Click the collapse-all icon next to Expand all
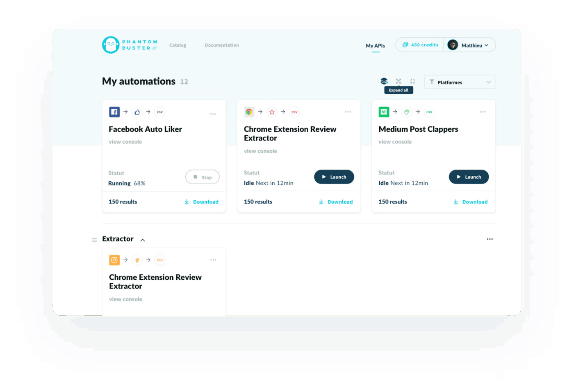The image size is (574, 392). click(412, 81)
